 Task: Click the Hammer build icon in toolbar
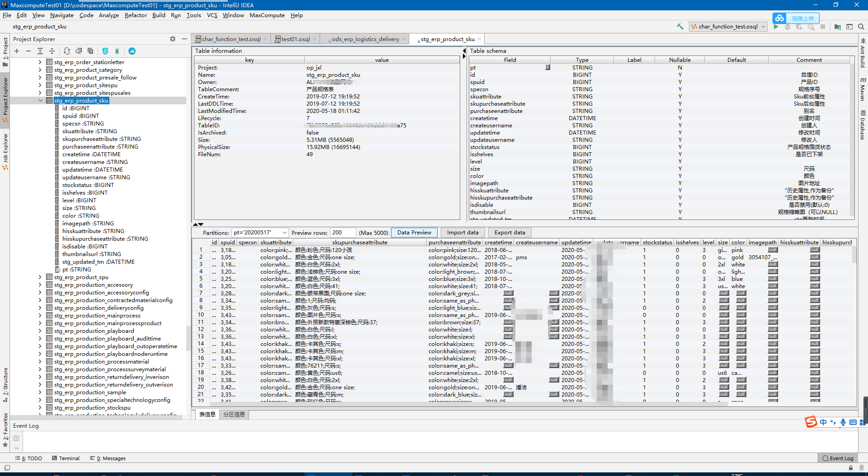coord(680,27)
